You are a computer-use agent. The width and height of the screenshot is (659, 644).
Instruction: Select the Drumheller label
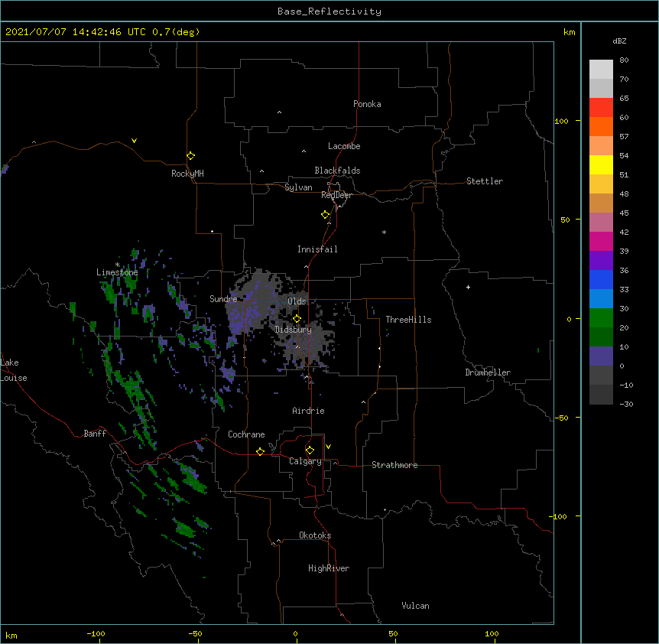coord(488,372)
